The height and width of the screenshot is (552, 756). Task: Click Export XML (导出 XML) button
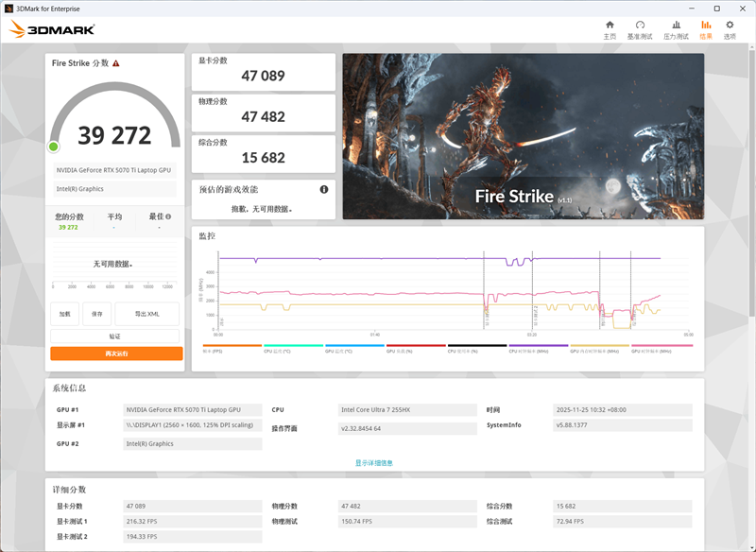(x=146, y=314)
